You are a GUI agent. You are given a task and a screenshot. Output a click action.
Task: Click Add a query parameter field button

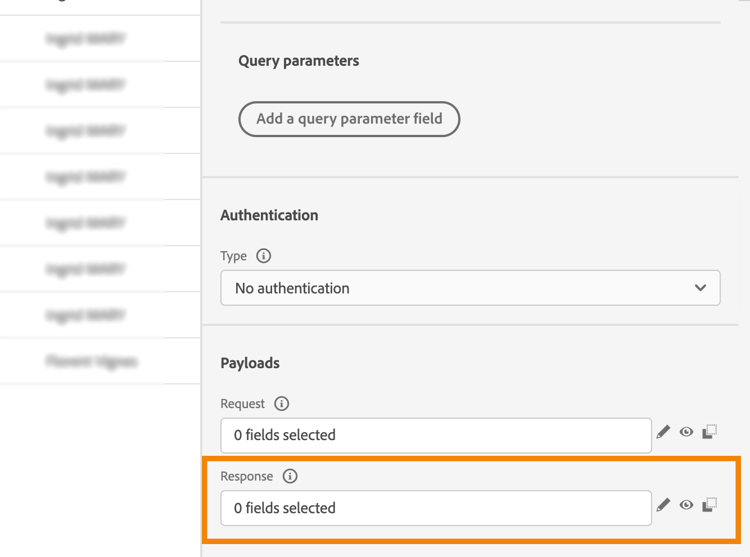pos(349,119)
